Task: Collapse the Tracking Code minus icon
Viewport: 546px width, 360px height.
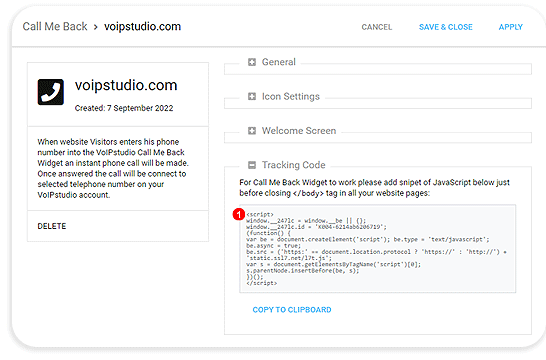Action: click(x=252, y=165)
